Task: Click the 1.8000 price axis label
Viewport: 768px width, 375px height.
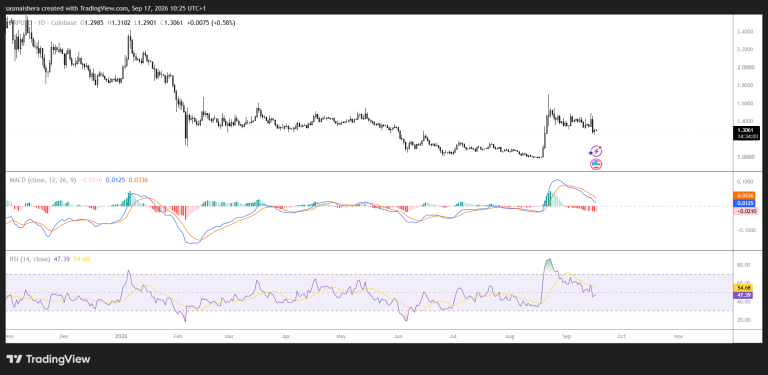Action: click(744, 85)
